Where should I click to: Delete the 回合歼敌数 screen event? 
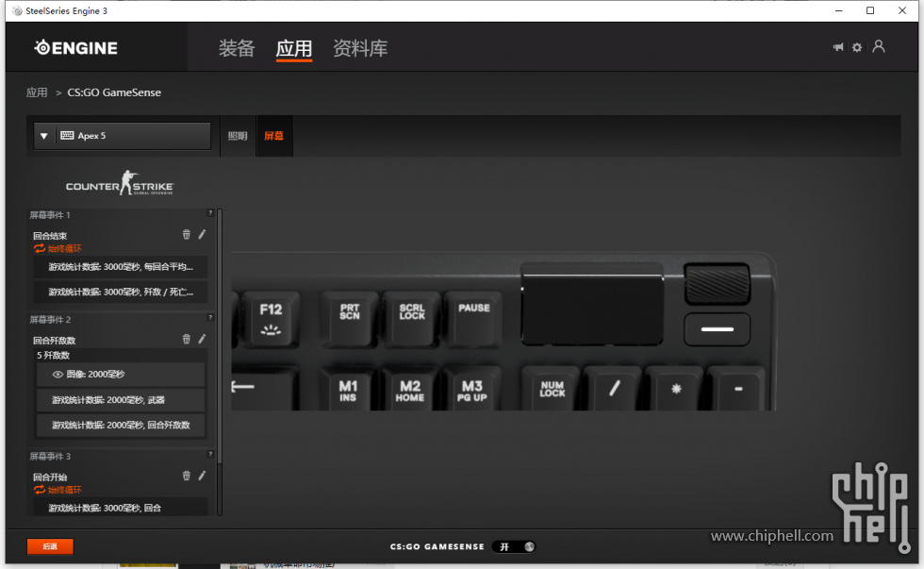tap(187, 339)
